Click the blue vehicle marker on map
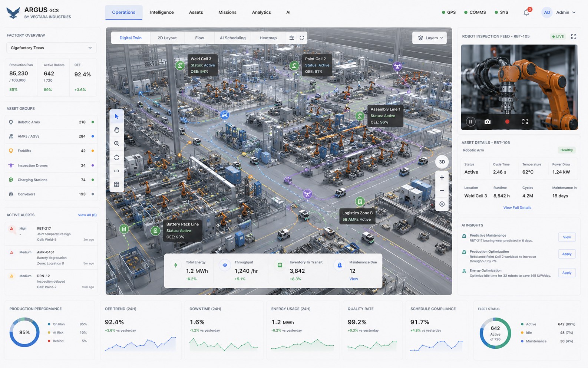Viewport: 588px width, 368px height. (x=224, y=115)
